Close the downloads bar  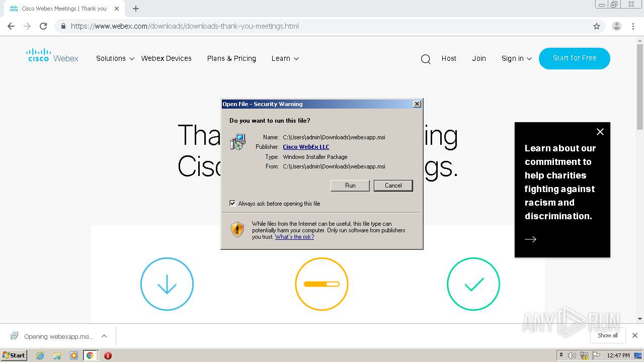point(635,335)
